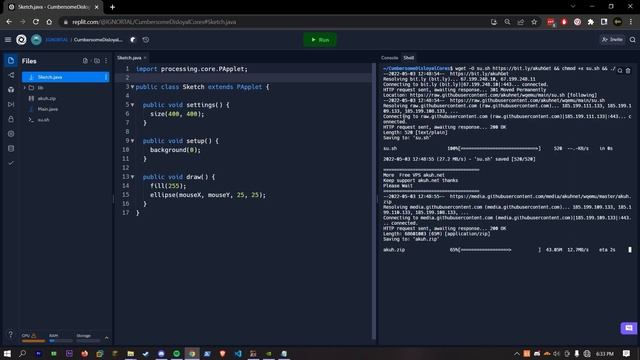Expand the lib folder
This screenshot has width=640, height=360.
25,88
